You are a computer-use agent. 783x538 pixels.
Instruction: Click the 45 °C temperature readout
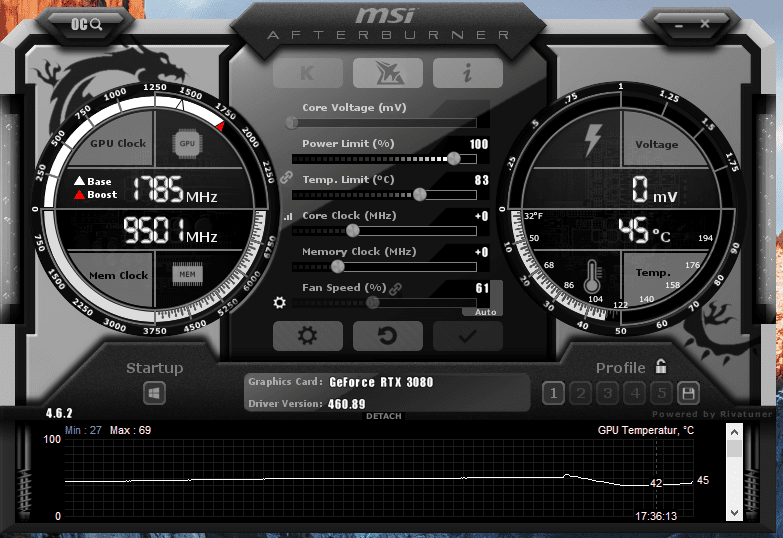644,230
